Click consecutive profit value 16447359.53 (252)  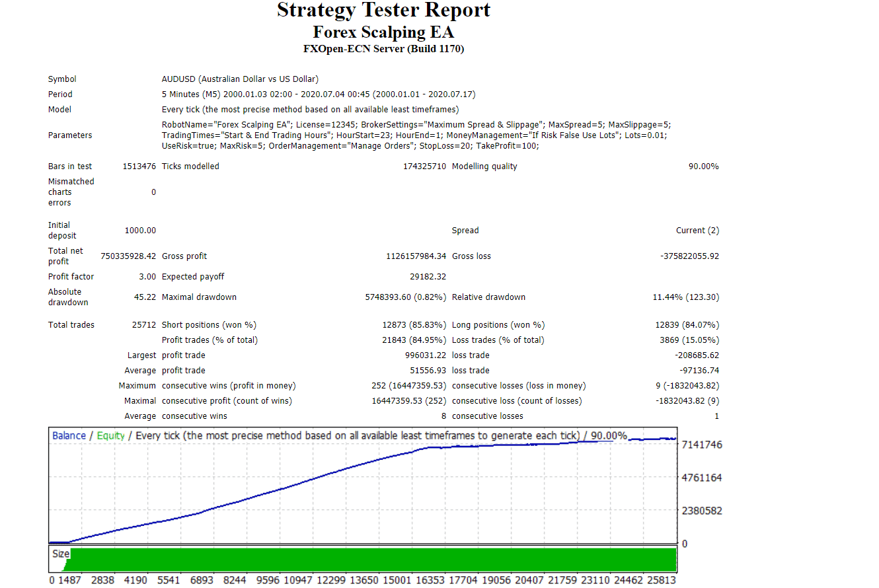[409, 401]
